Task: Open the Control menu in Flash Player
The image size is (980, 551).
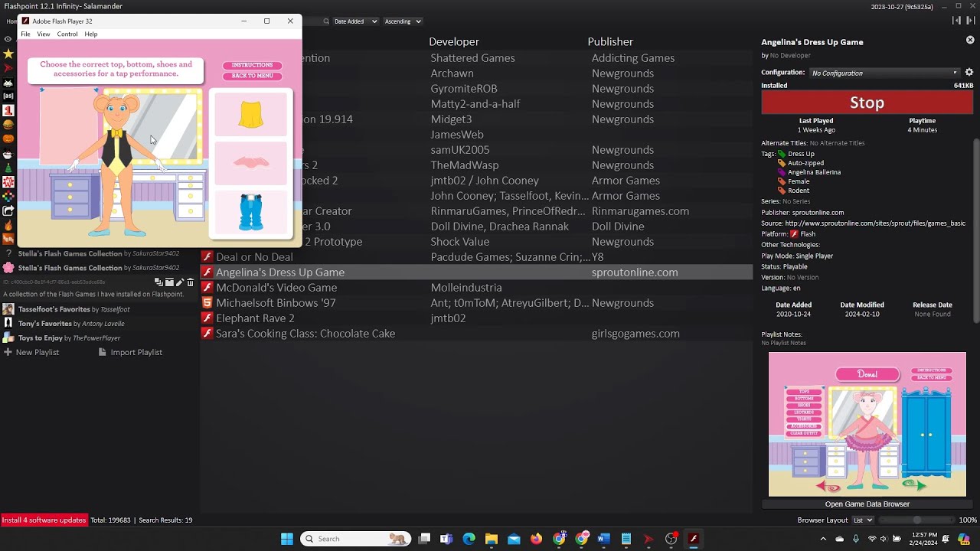Action: pos(67,34)
